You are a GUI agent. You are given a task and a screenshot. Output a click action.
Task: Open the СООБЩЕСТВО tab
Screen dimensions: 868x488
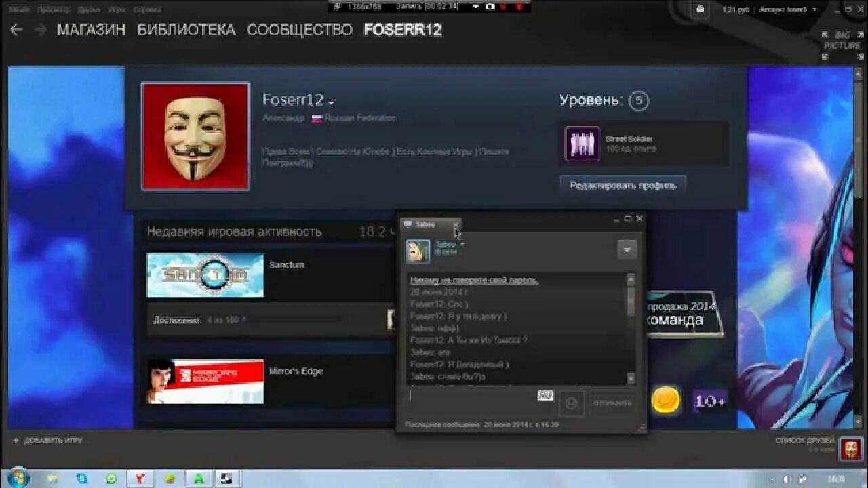click(300, 30)
